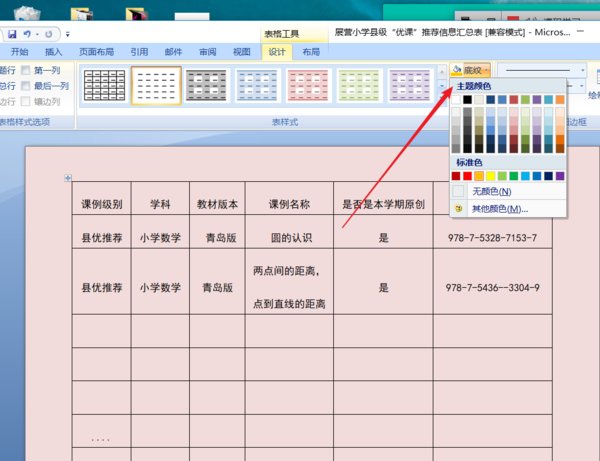Open the 引用 tab
The width and height of the screenshot is (600, 461).
tap(139, 52)
